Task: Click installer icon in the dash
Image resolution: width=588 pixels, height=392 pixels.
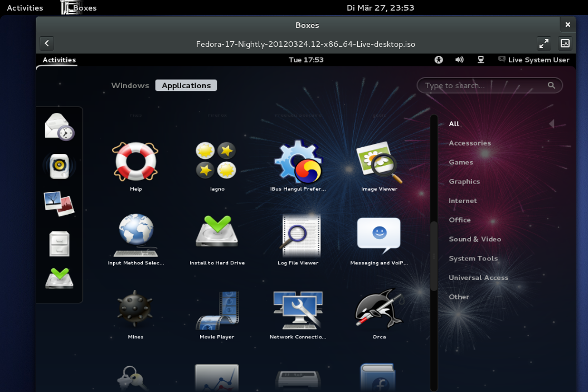Action: coord(59,278)
